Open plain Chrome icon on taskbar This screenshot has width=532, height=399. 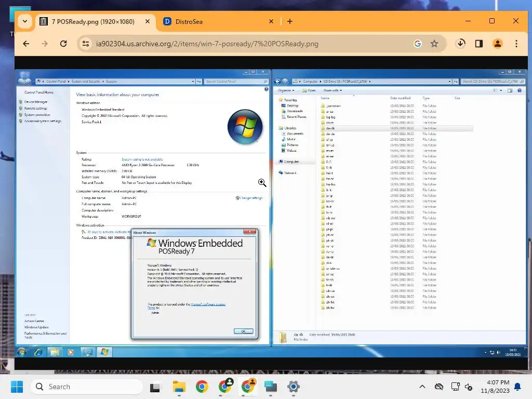click(202, 387)
